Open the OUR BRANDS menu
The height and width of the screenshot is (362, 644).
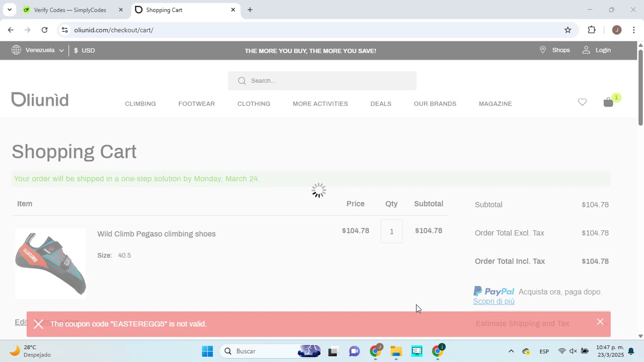[435, 104]
